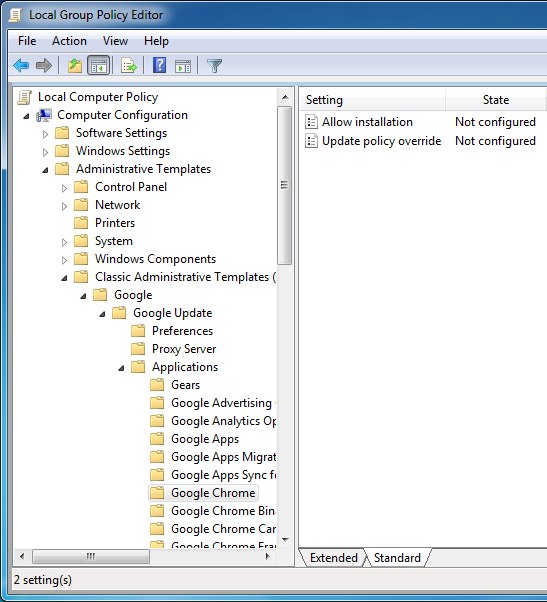Select Windows Settings in the tree

tap(123, 151)
